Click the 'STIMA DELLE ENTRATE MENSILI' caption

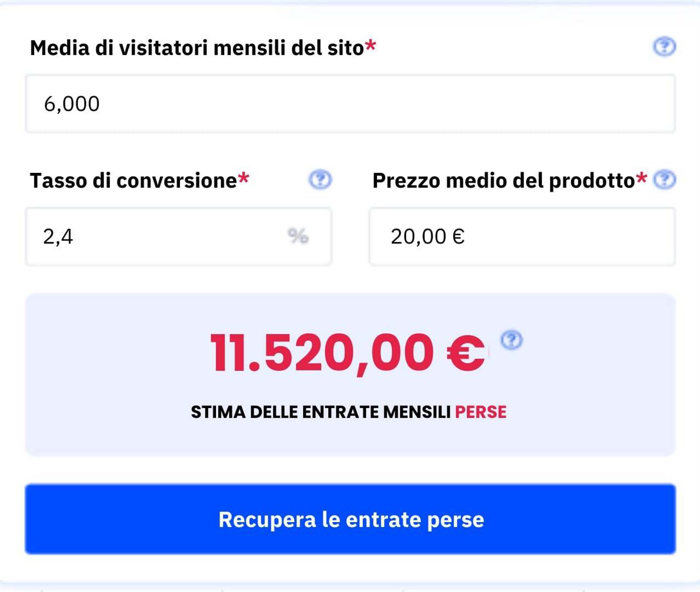coord(320,412)
